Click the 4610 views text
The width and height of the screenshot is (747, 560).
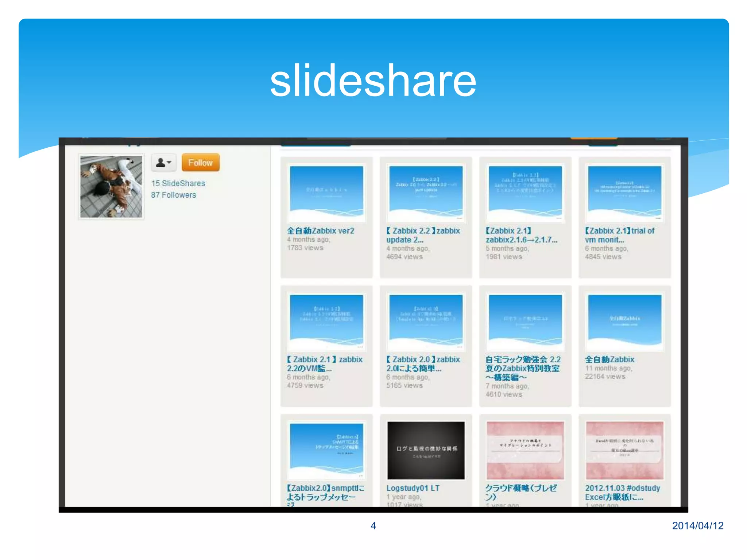[x=504, y=394]
